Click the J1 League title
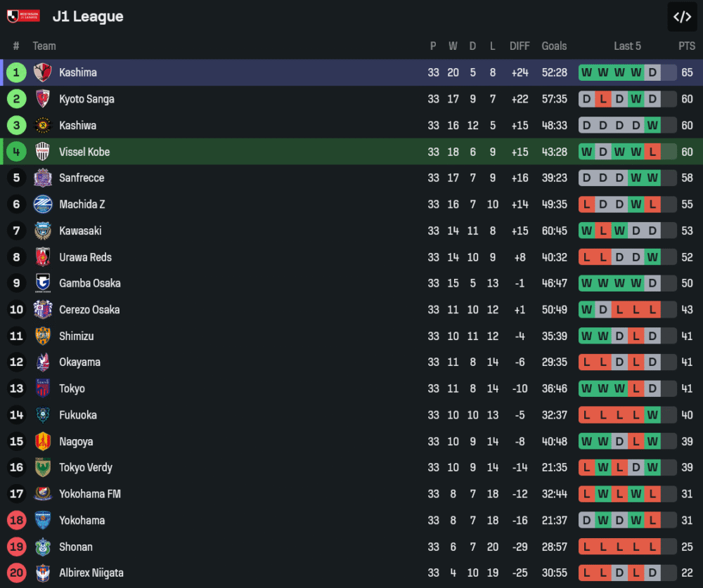Screen dimensions: 703x588 [x=88, y=16]
